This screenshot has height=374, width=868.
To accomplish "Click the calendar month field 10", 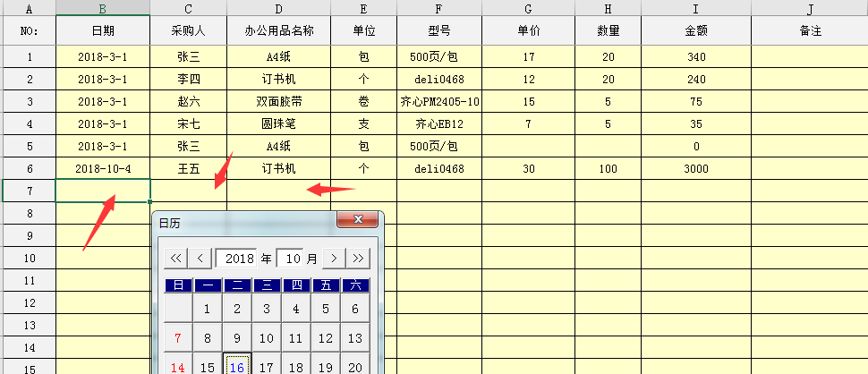I will (x=290, y=259).
